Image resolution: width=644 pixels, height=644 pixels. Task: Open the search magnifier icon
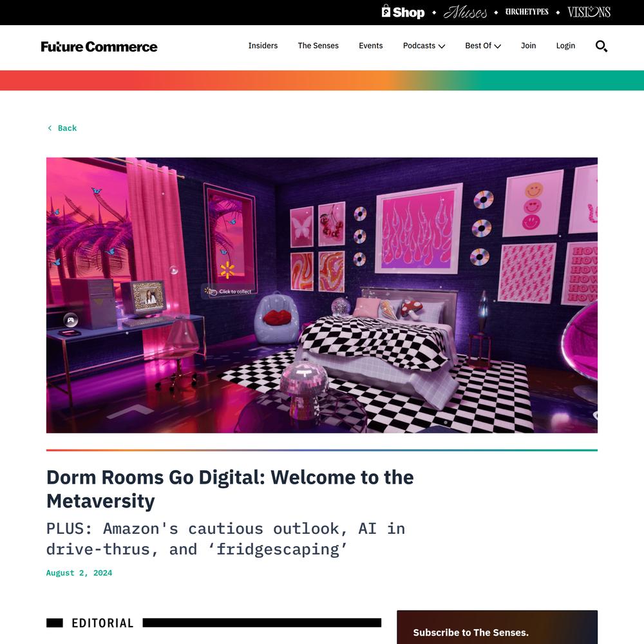(x=601, y=46)
